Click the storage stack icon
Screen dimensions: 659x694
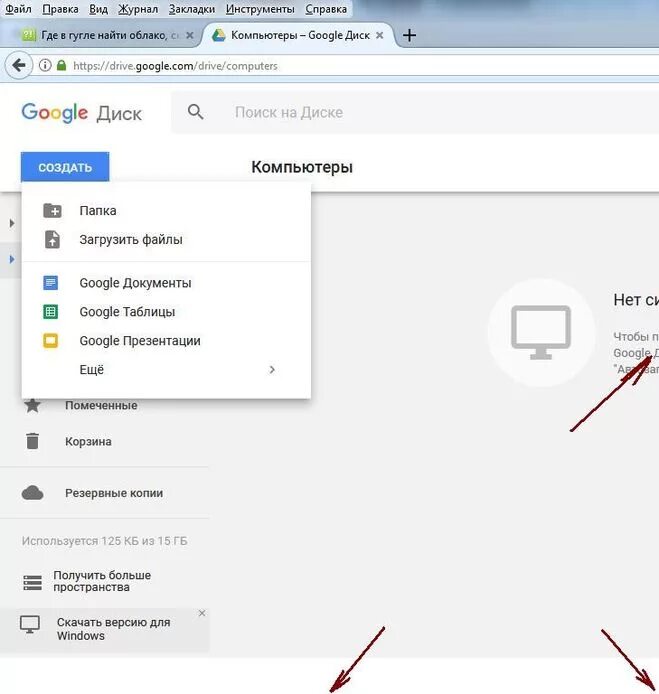coord(32,583)
